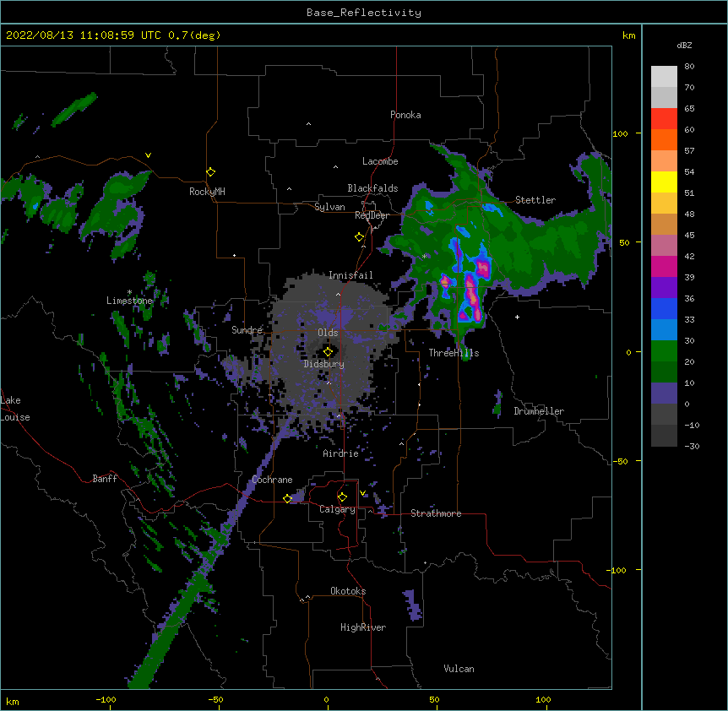The width and height of the screenshot is (728, 711).
Task: Click the Innisfail label
Action: [x=350, y=275]
